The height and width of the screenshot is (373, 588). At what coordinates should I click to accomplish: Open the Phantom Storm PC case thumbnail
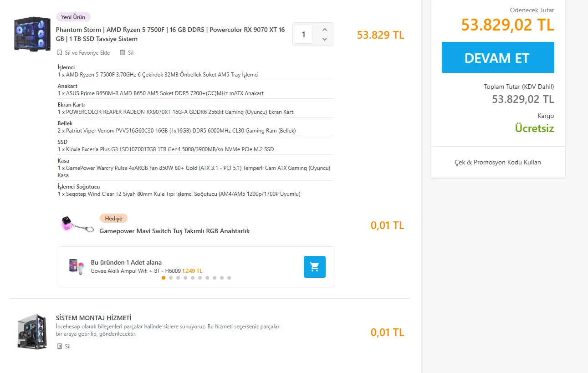32,33
